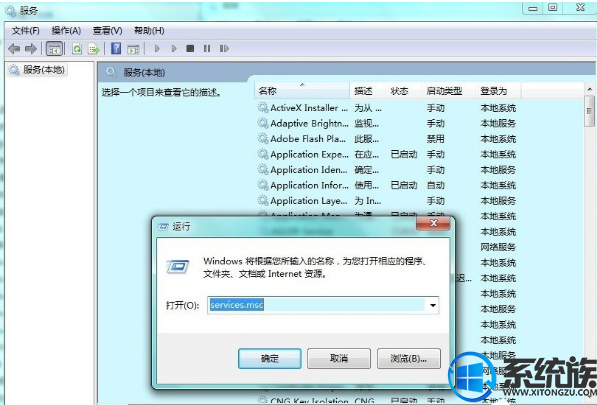Click the Refresh toolbar icon
The image size is (597, 405).
tap(77, 49)
